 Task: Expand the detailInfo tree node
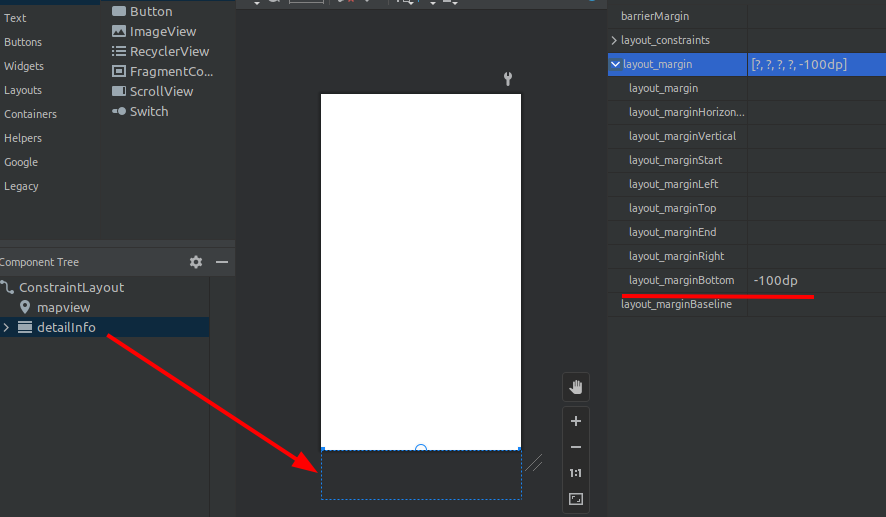pyautogui.click(x=7, y=328)
